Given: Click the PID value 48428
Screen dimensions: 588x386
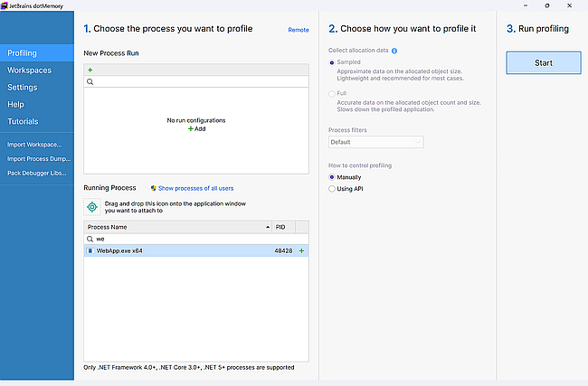Looking at the screenshot, I should tap(283, 250).
